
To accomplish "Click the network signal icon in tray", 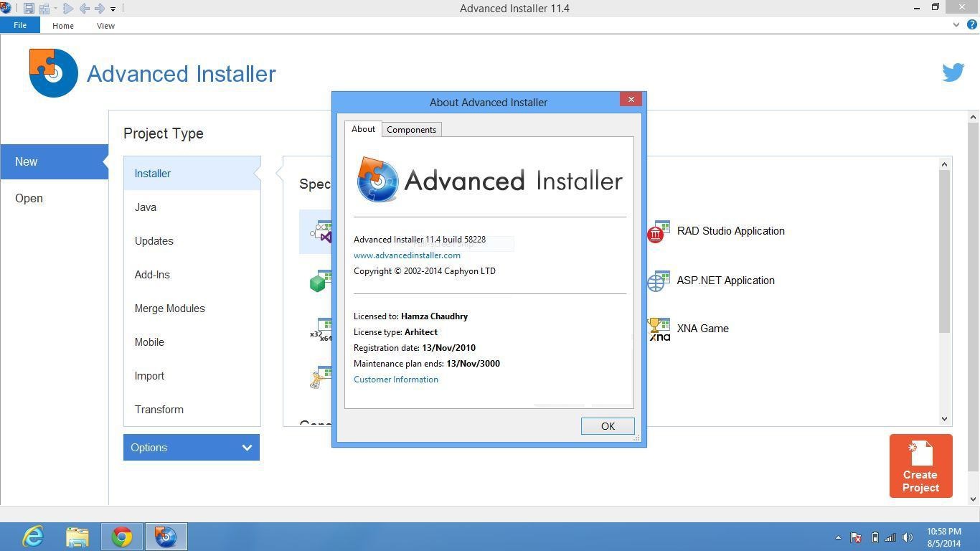I will 890,537.
